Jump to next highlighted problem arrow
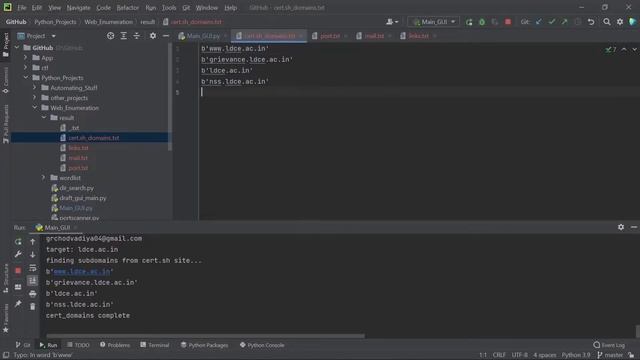The image size is (640, 360). pyautogui.click(x=635, y=49)
